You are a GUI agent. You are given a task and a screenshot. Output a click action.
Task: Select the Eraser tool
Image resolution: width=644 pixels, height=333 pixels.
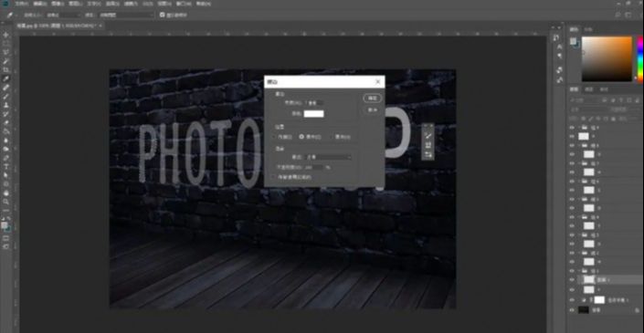pyautogui.click(x=5, y=122)
